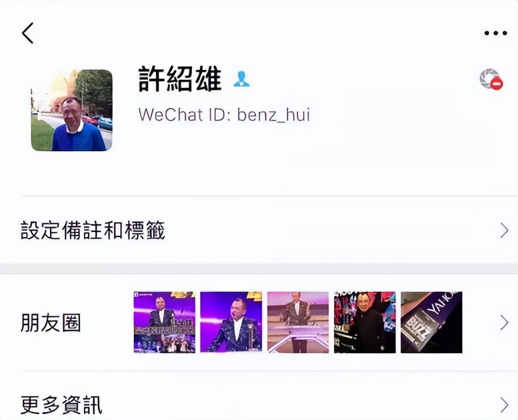View first Moments thumbnail with purple stage

tap(164, 322)
